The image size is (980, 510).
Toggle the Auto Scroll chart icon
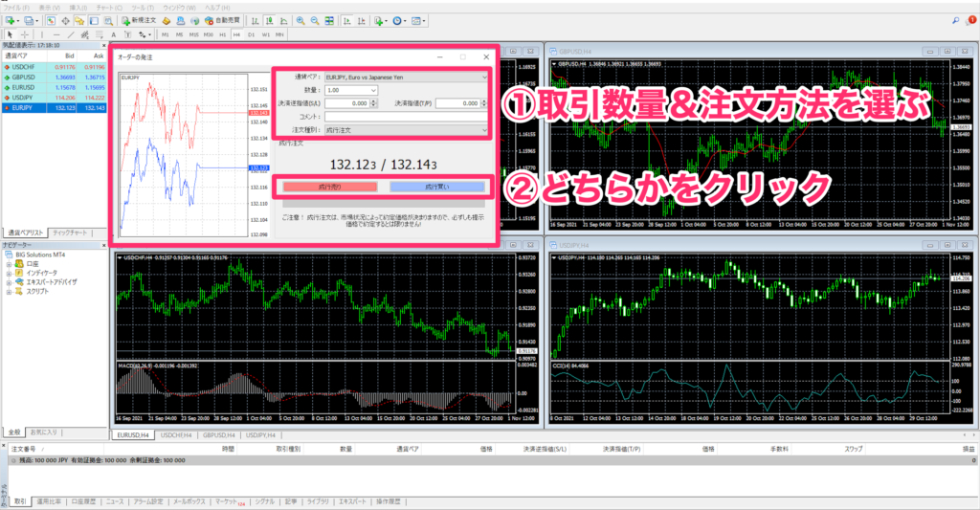(x=346, y=21)
